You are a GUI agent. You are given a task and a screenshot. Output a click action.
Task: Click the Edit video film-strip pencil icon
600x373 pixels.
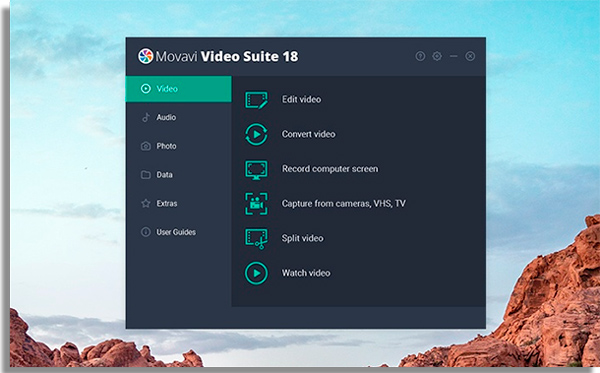256,100
